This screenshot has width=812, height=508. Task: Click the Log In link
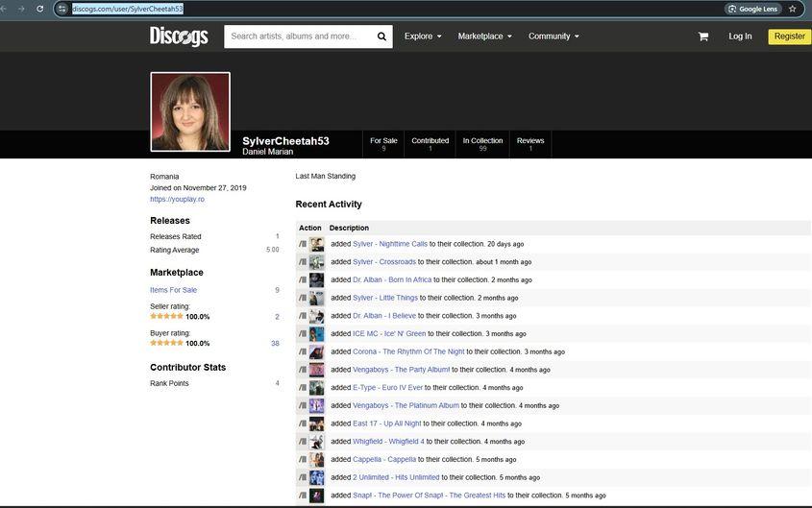(740, 36)
